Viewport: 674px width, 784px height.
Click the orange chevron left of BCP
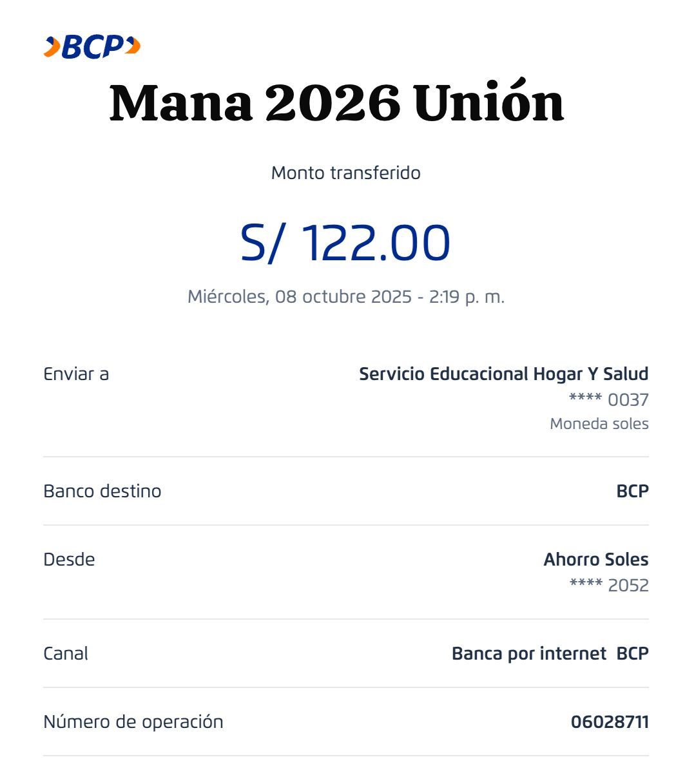click(51, 47)
